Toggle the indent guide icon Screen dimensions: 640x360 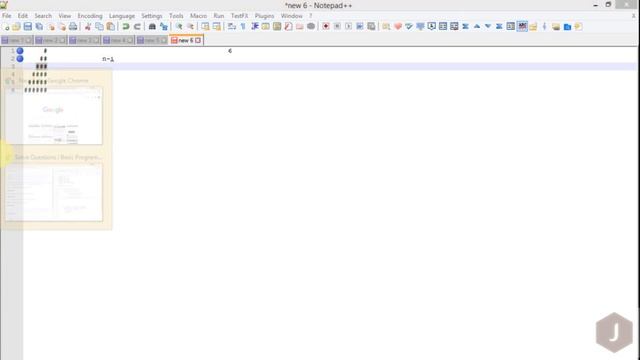(x=255, y=27)
